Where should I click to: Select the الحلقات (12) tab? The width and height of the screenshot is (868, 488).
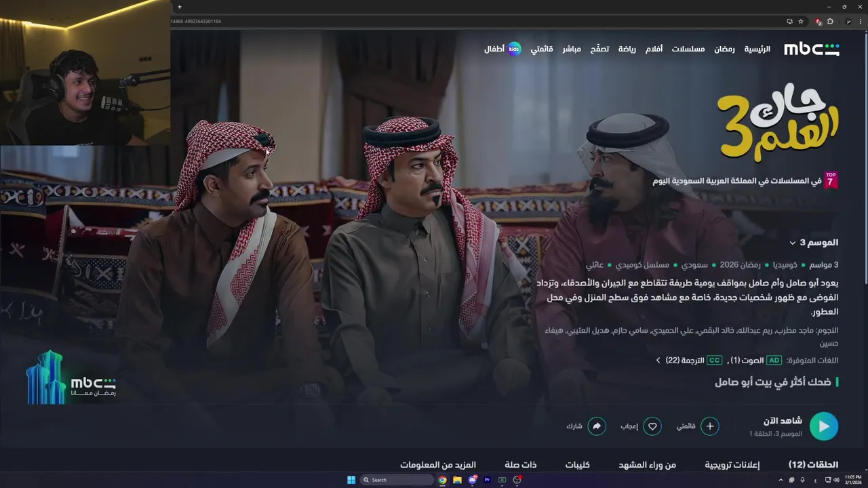point(813,465)
